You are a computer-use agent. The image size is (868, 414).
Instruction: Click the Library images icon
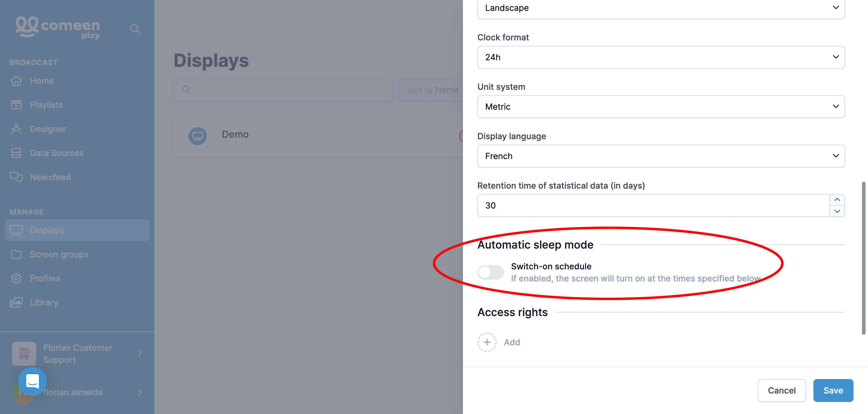[16, 302]
